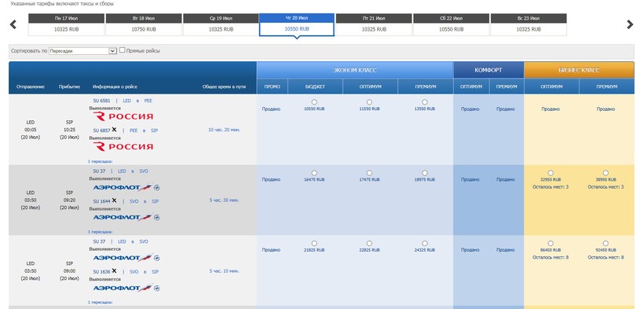The image size is (644, 309).
Task: Click the airplane icon next to SU 6857
Action: click(114, 130)
